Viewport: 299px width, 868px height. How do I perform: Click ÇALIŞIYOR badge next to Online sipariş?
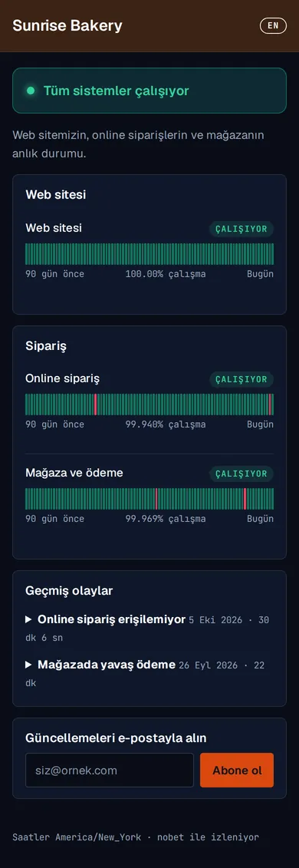tap(241, 379)
